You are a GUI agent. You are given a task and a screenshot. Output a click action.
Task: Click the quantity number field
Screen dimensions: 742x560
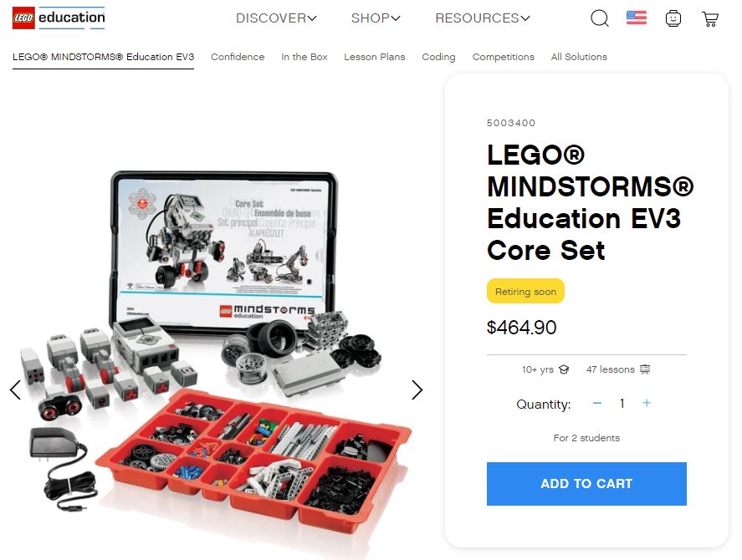pyautogui.click(x=622, y=404)
